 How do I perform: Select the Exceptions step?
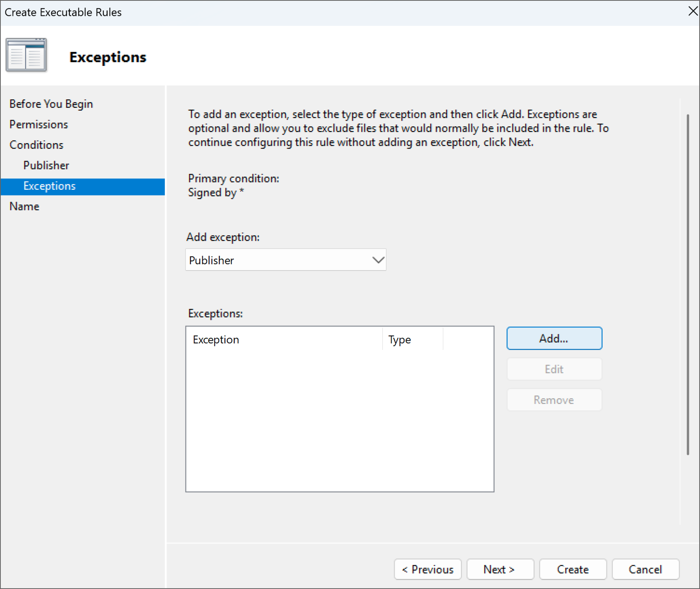pyautogui.click(x=49, y=186)
